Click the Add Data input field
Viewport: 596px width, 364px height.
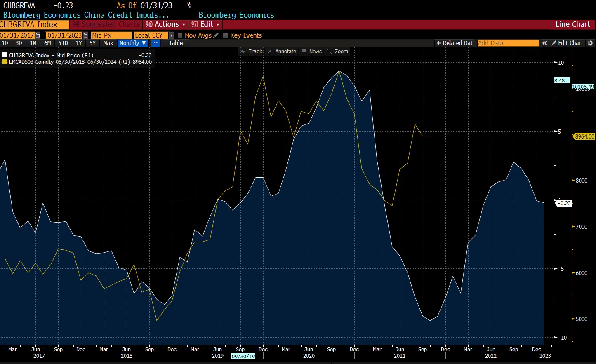tap(508, 43)
